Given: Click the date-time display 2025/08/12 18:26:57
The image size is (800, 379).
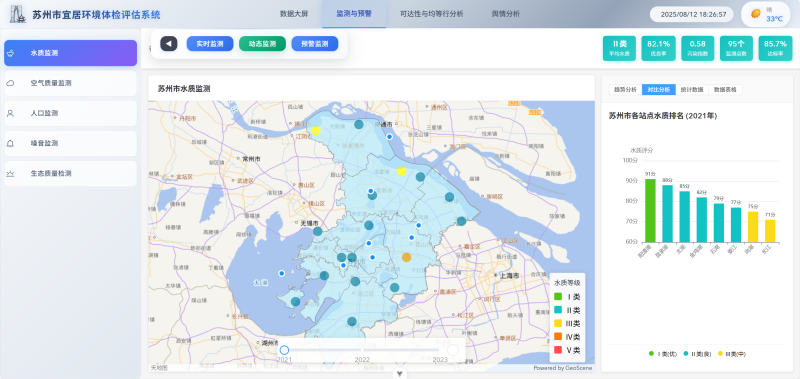Looking at the screenshot, I should [x=693, y=14].
